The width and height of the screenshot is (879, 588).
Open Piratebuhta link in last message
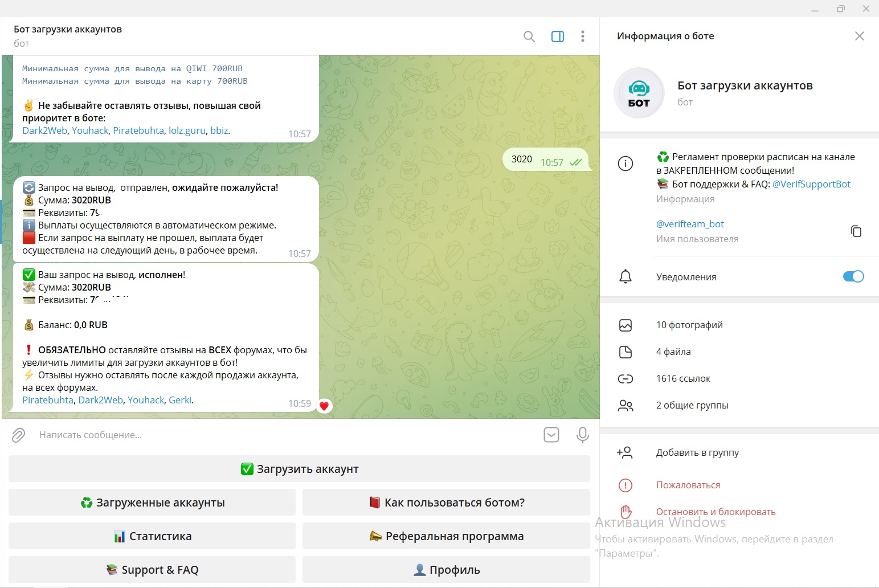[48, 400]
